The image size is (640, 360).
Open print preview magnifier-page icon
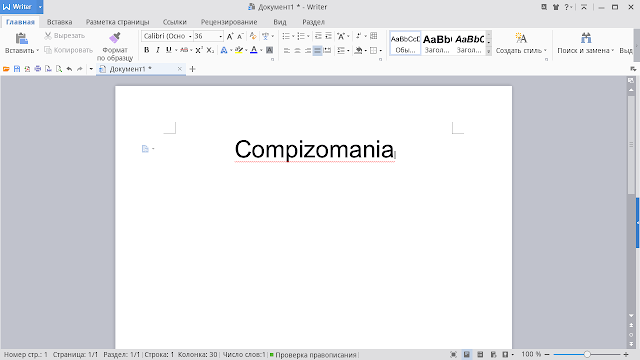pyautogui.click(x=59, y=69)
